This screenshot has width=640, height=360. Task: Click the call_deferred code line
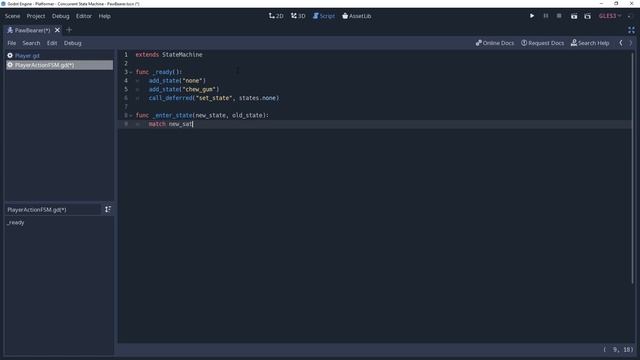214,98
